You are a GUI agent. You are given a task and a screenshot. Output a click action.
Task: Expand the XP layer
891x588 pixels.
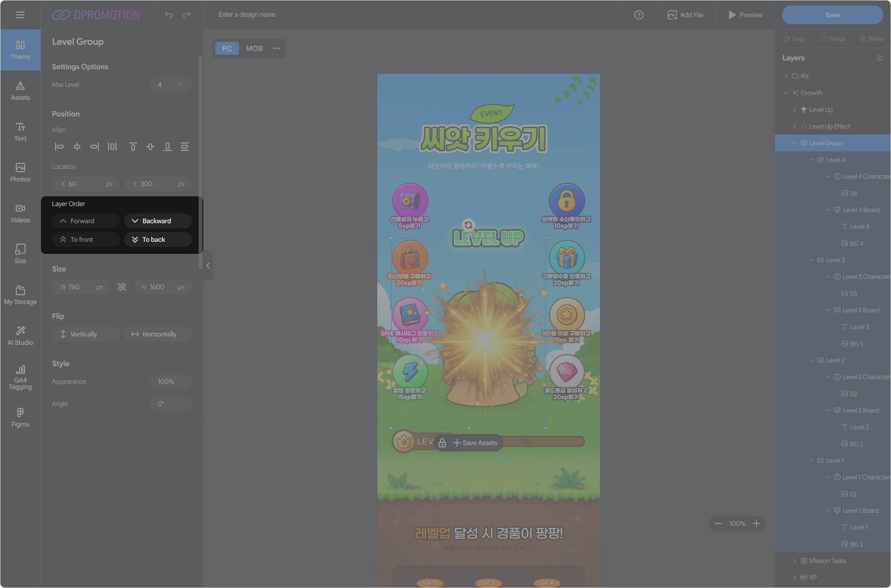pyautogui.click(x=794, y=577)
